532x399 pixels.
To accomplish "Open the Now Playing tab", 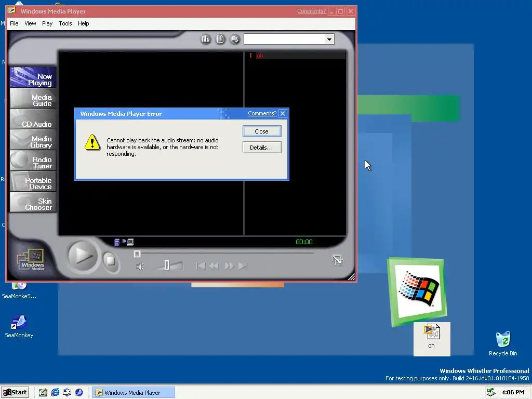I will [33, 77].
